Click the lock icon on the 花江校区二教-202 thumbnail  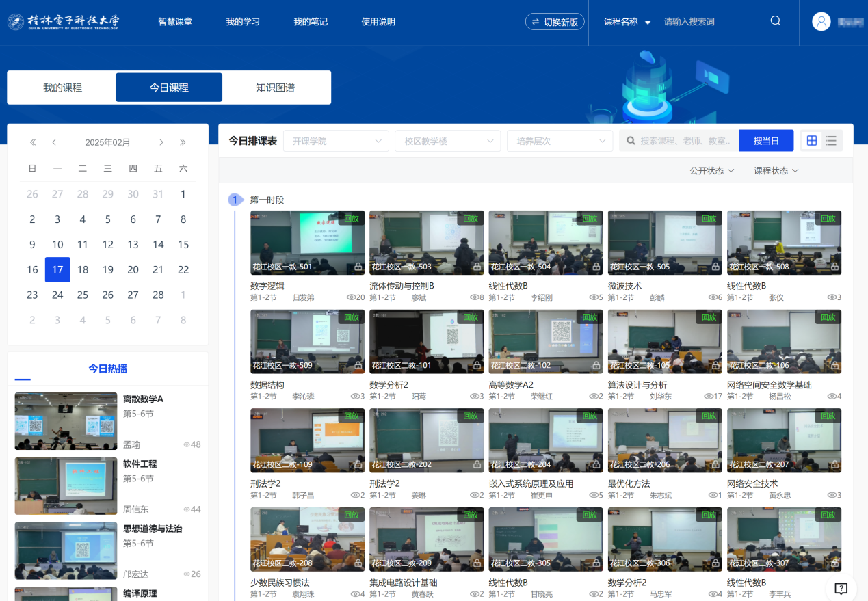click(x=477, y=464)
